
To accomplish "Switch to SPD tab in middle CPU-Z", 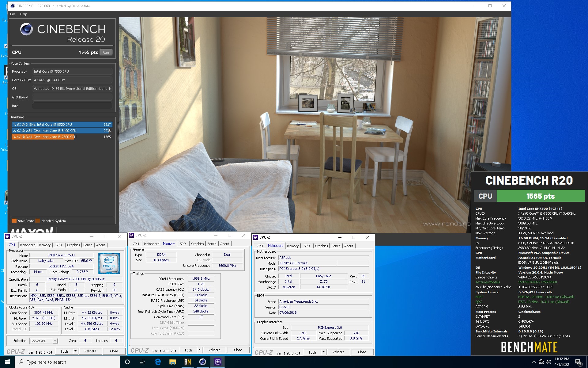I will point(183,244).
